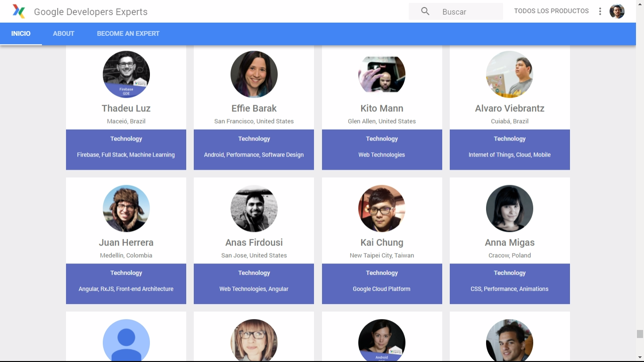Click 'Web Technologies' under Kito Mann
This screenshot has width=644, height=362.
click(x=382, y=155)
